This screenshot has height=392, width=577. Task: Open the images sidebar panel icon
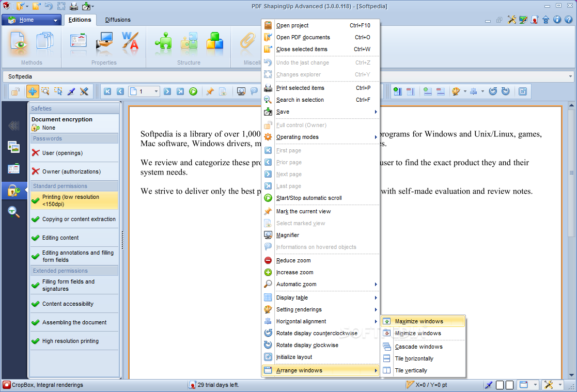click(13, 147)
